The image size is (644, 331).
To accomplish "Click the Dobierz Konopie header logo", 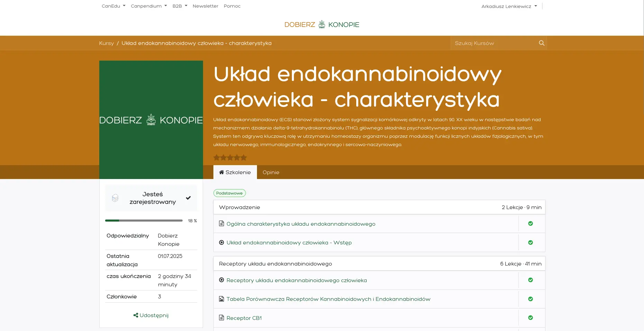I will click(322, 25).
